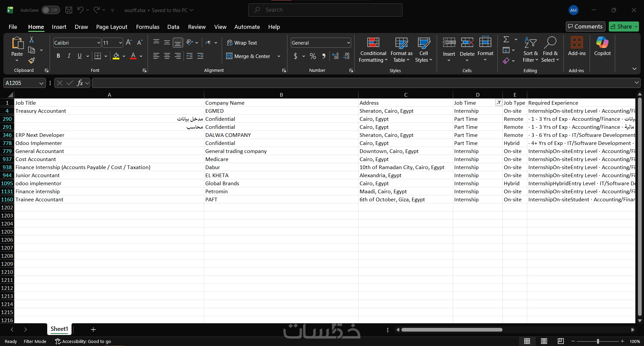
Task: Open the Add-ins pane
Action: point(577,47)
